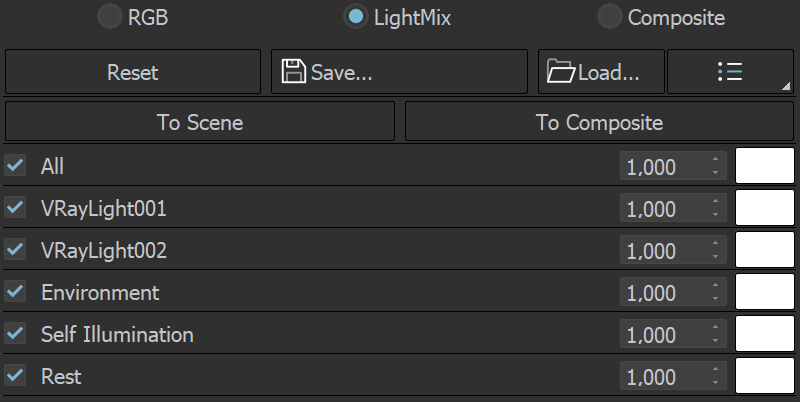Select the Composite radio button

pyautogui.click(x=609, y=17)
